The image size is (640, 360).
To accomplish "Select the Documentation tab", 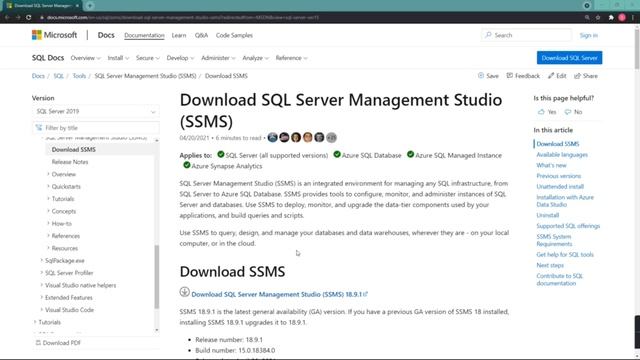I will [x=144, y=36].
